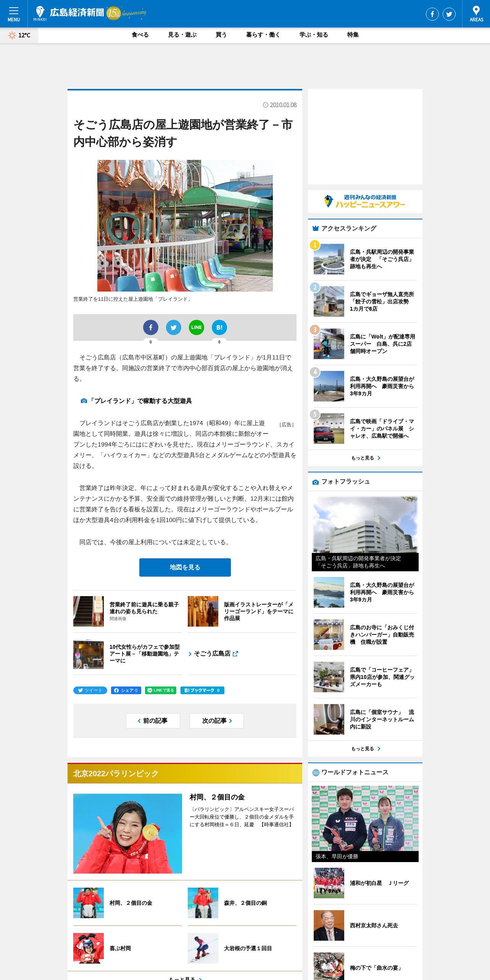
Task: Click the 地図を見る button
Action: pos(185,567)
